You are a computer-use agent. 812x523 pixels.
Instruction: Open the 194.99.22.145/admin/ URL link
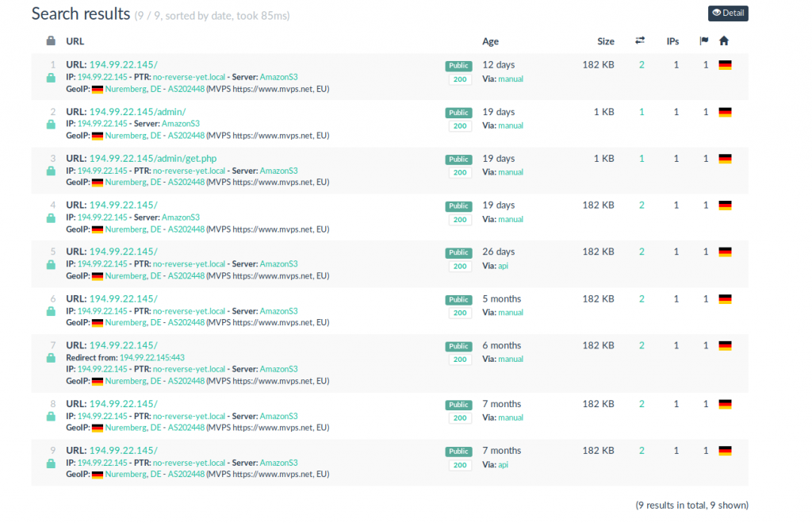[137, 112]
